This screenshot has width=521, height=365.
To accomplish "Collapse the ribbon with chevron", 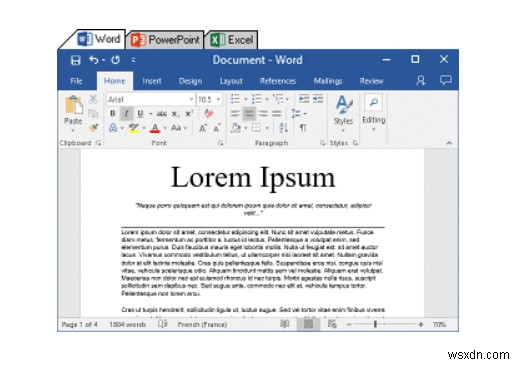I will (449, 143).
